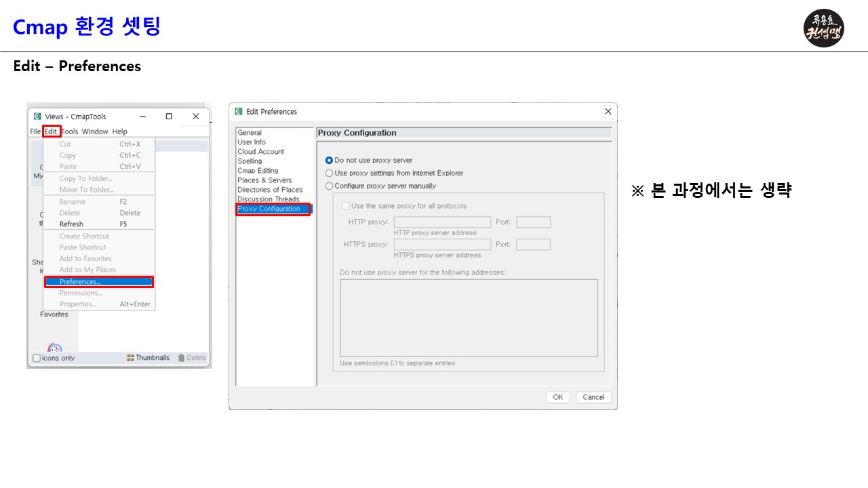The width and height of the screenshot is (868, 488).
Task: Select Cloud Account category
Action: point(261,152)
